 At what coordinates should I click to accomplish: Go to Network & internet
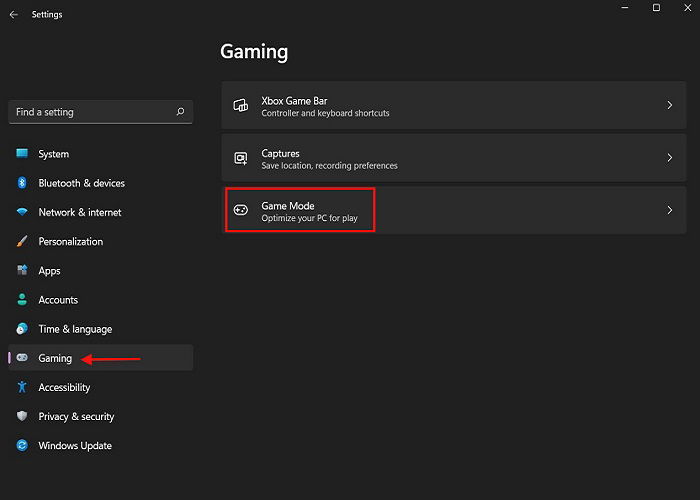(100, 212)
